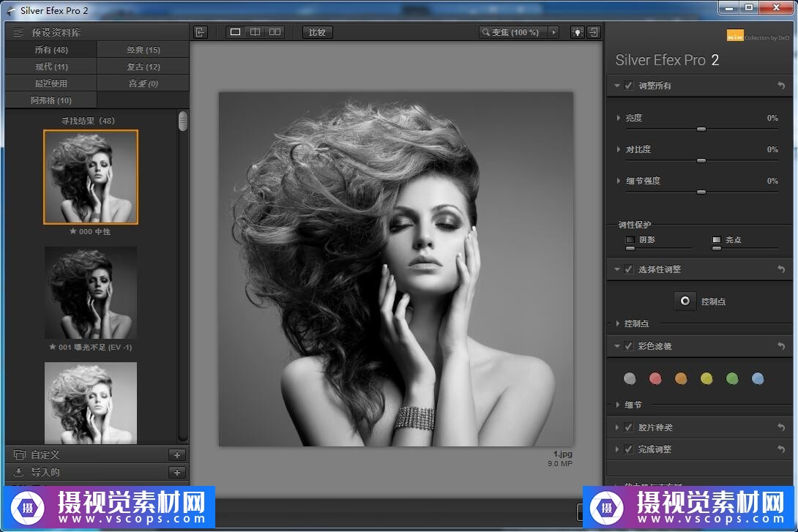798x532 pixels.
Task: Click the add control point button
Action: (x=685, y=301)
